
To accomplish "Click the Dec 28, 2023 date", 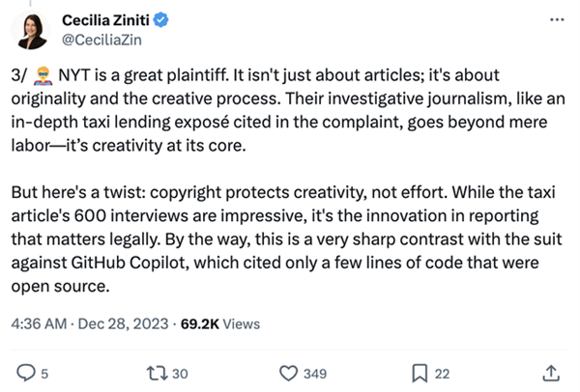I will pyautogui.click(x=123, y=324).
